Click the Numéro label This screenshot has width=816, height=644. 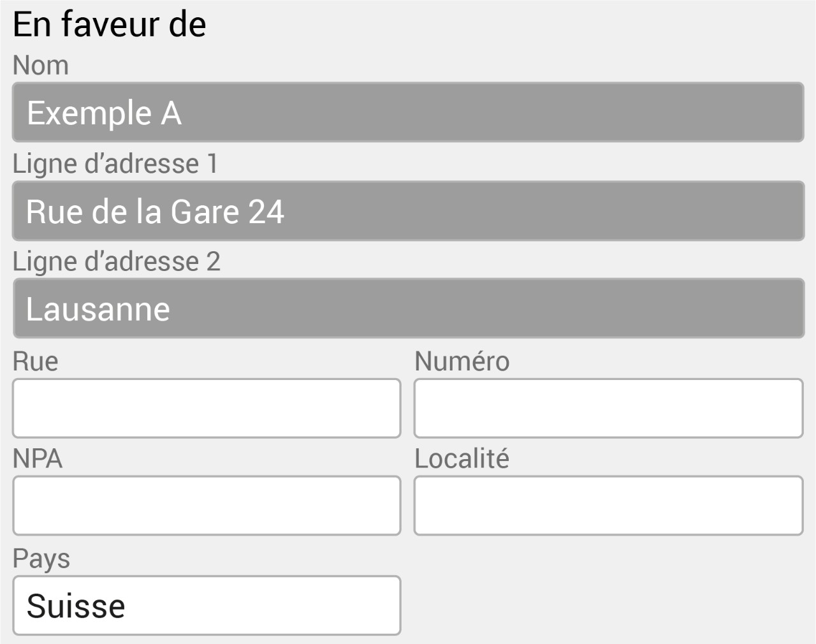click(x=462, y=362)
